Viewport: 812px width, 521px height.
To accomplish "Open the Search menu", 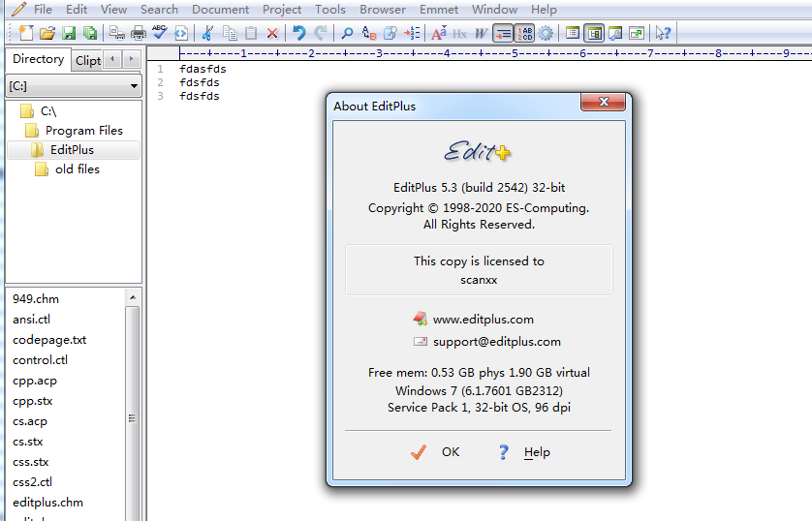I will [x=159, y=10].
